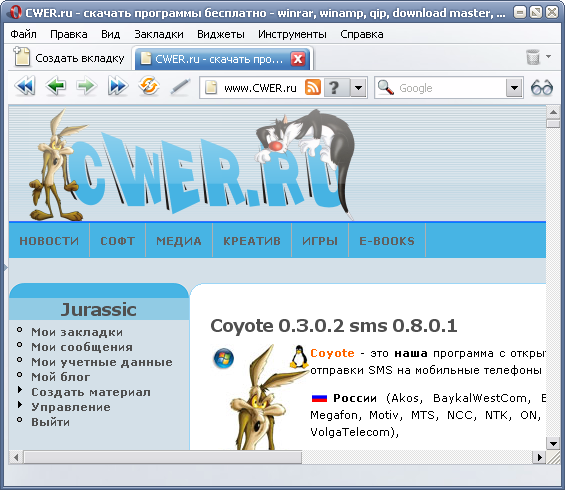Open the Coyote 0.3.0.2 sms 0.8.0.1 article title

click(334, 326)
